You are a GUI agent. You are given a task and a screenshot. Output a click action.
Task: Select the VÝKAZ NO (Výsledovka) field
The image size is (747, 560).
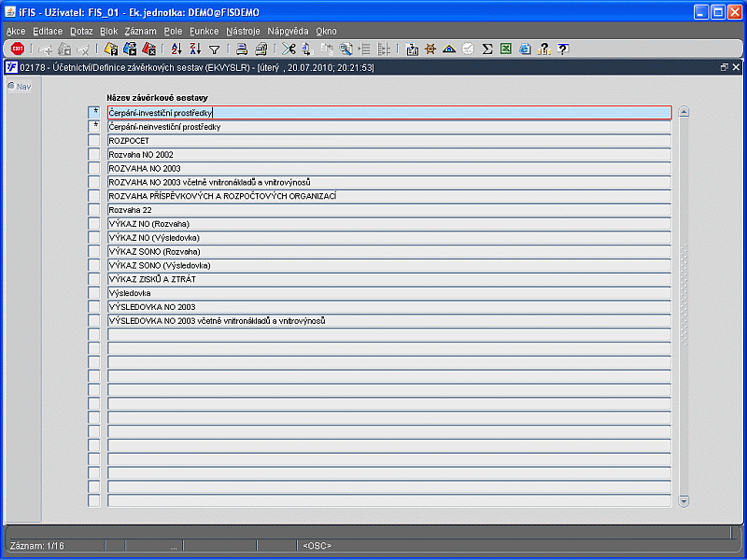tap(389, 237)
